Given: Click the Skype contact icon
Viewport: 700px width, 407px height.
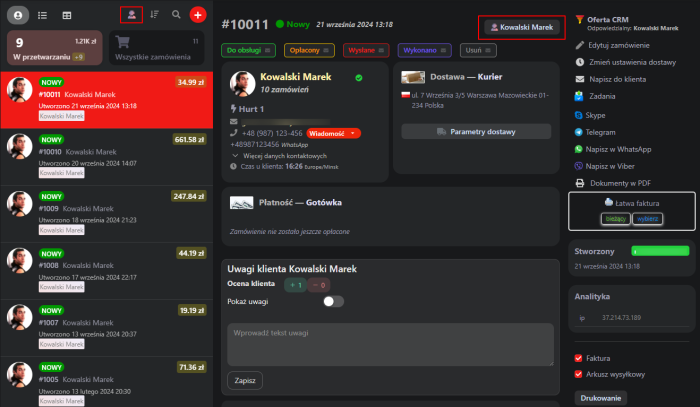Looking at the screenshot, I should click(x=580, y=115).
